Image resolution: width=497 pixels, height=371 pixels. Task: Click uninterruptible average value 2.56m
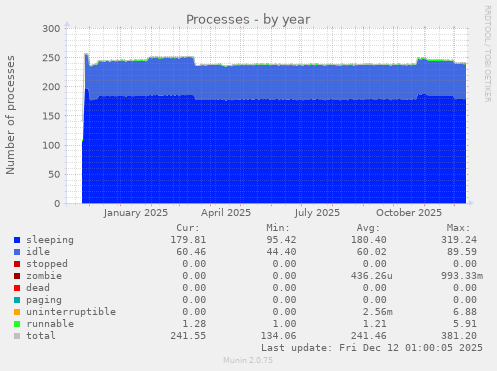click(378, 312)
